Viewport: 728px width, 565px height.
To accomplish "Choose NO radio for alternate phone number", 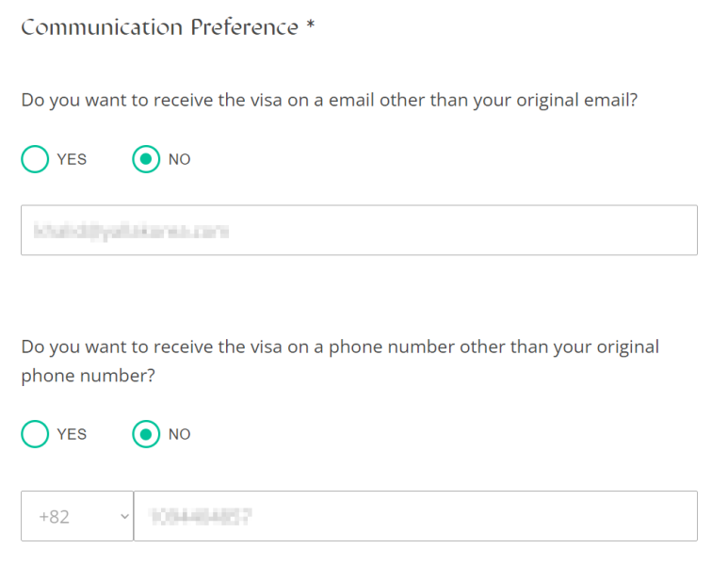I will pos(146,434).
